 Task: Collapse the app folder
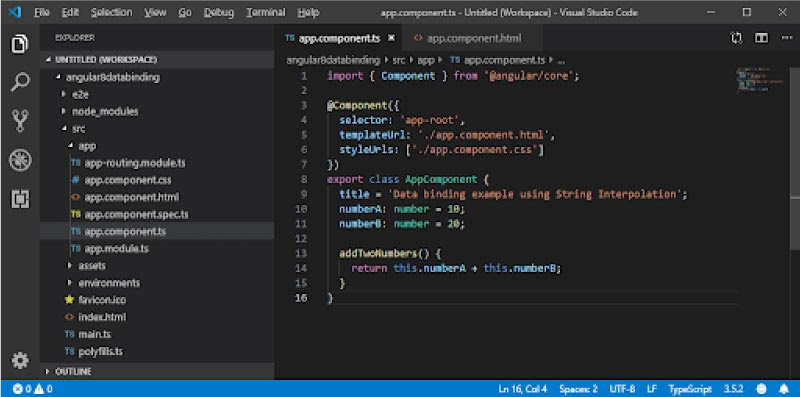(70, 146)
